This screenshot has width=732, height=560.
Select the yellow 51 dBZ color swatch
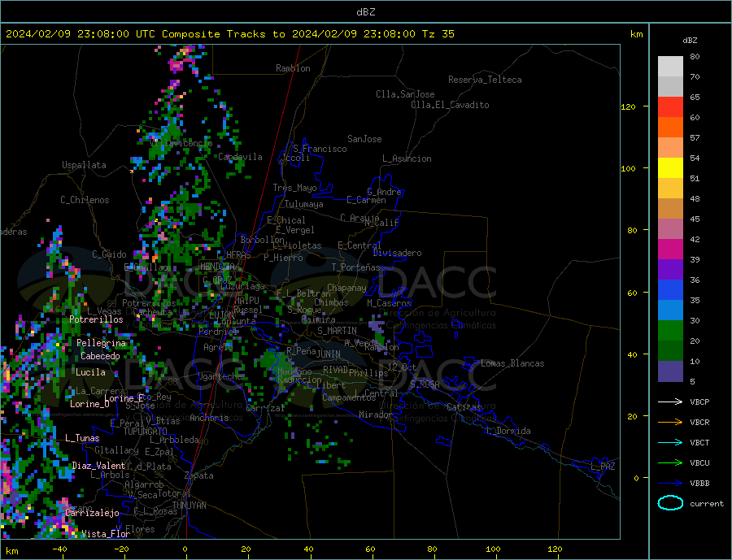point(670,168)
